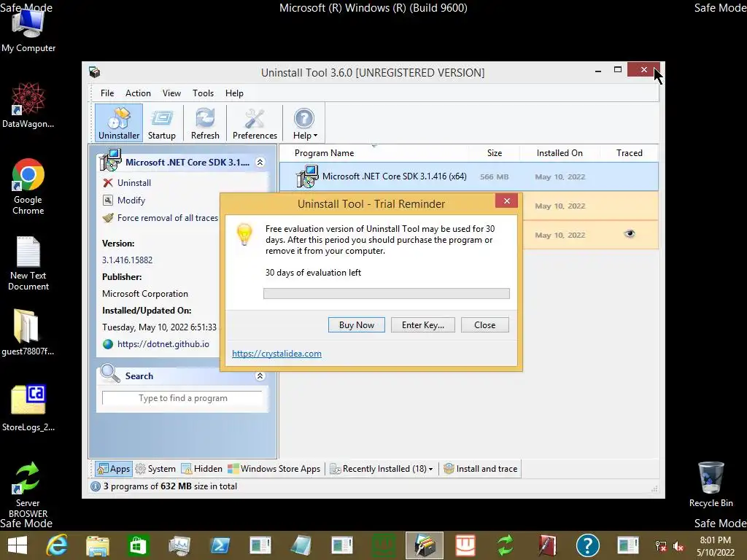Click Modify in the side panel
Image resolution: width=747 pixels, height=560 pixels.
point(131,201)
